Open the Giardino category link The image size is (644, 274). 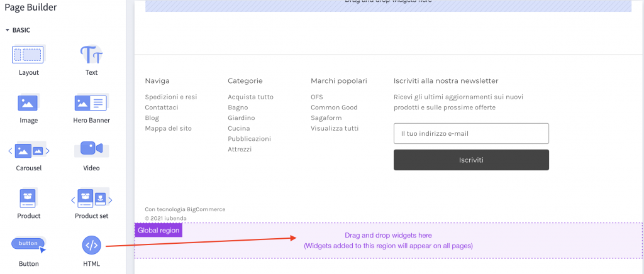[241, 118]
